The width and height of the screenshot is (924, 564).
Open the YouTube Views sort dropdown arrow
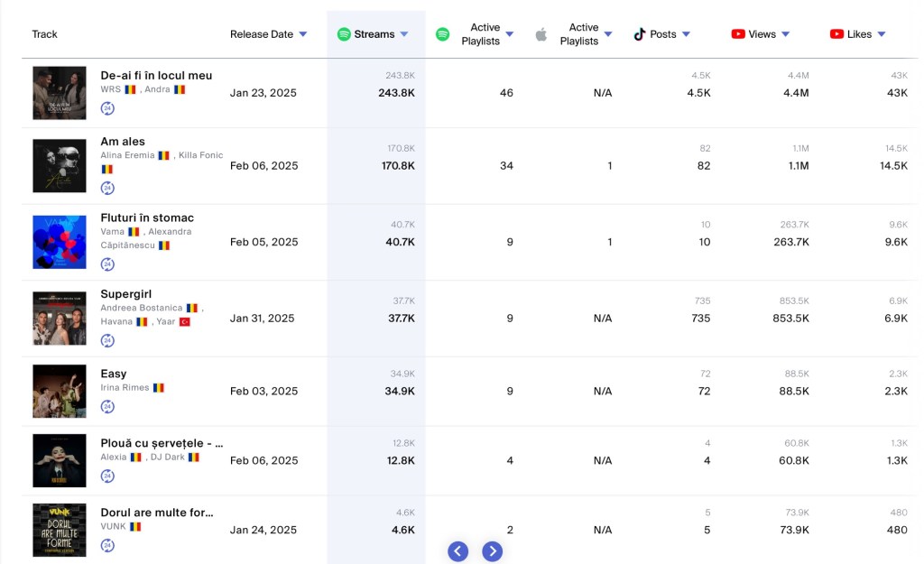[786, 34]
